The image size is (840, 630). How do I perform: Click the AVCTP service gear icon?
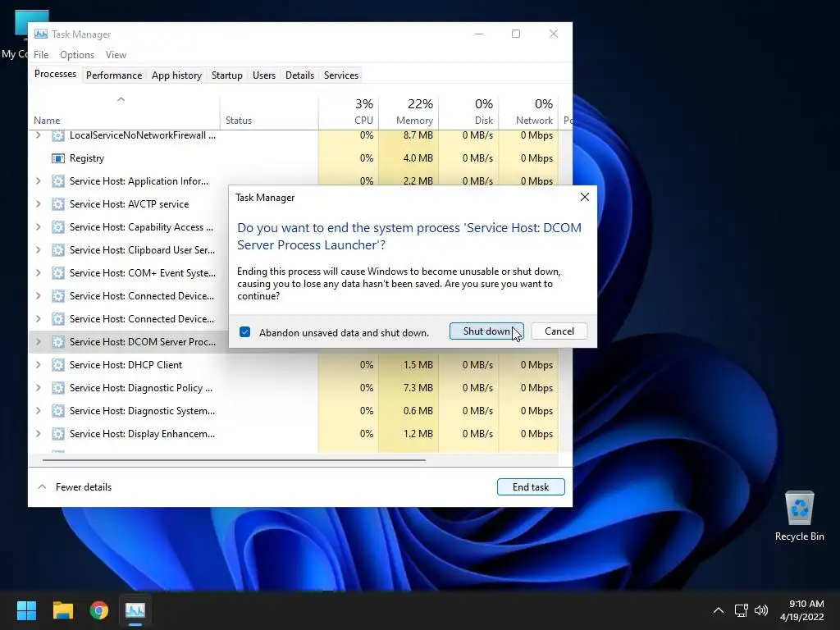[x=58, y=204]
